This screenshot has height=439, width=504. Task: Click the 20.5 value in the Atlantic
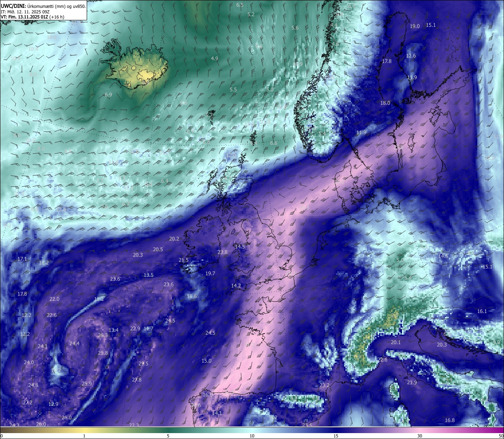tap(158, 249)
